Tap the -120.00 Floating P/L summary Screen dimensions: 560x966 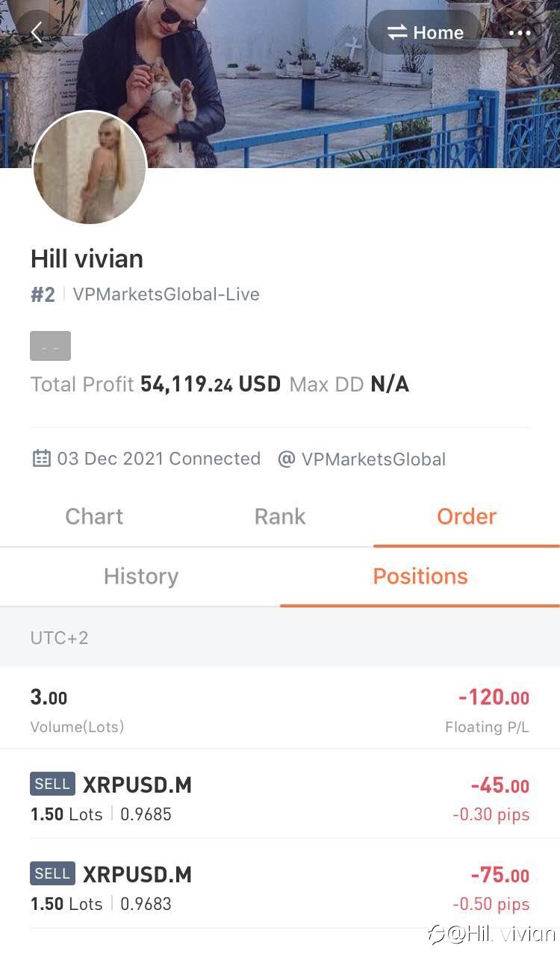click(493, 708)
